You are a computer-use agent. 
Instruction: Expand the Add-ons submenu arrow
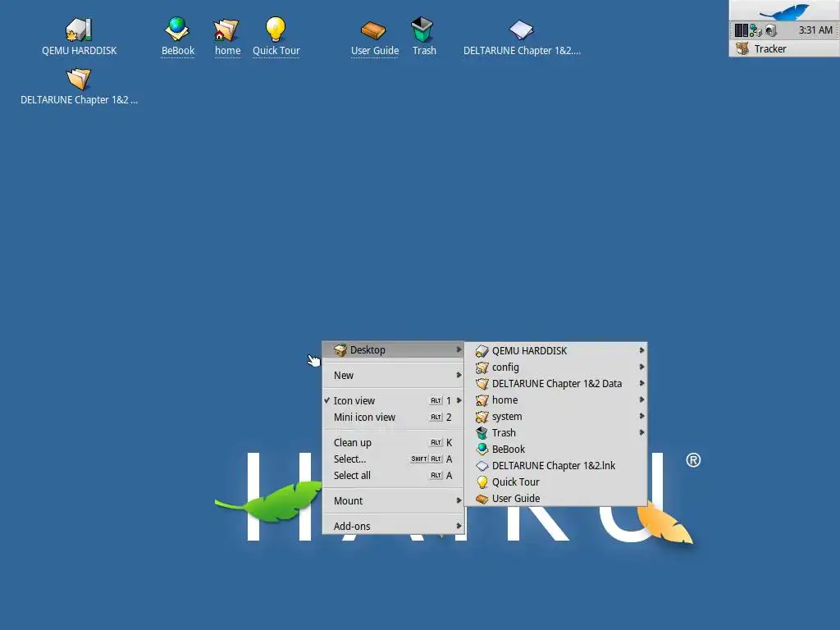click(459, 526)
